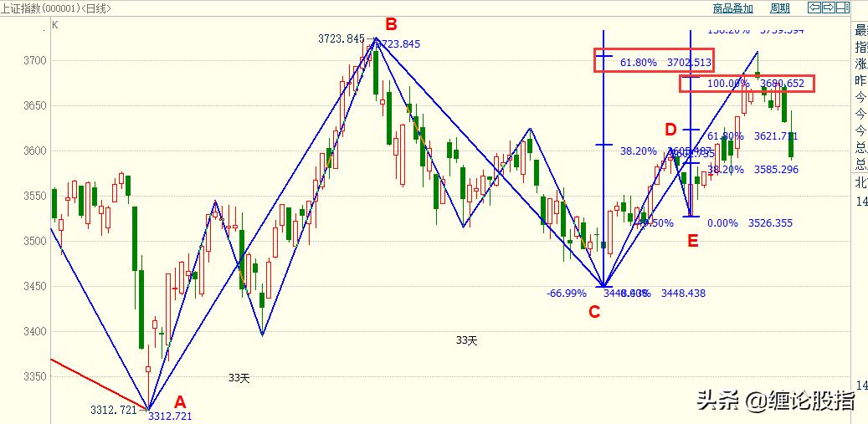
Task: Click the 3621.711 Fibonacci level value
Action: (776, 136)
